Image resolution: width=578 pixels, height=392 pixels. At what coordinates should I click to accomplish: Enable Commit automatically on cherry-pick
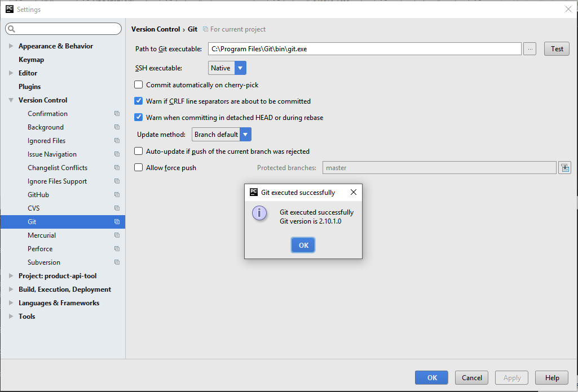click(x=138, y=84)
